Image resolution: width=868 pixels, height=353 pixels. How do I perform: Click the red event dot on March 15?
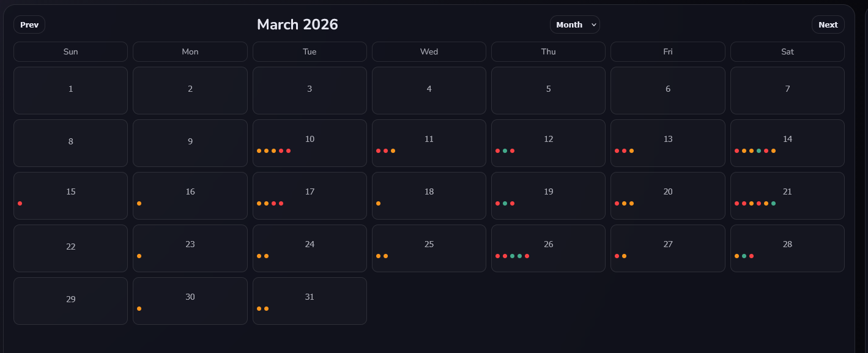pos(20,203)
